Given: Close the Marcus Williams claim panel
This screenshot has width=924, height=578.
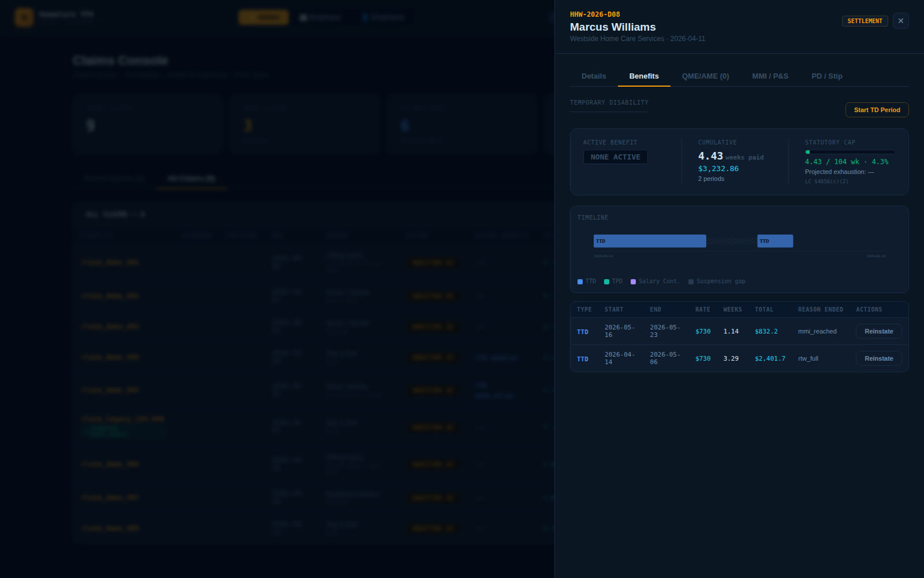Looking at the screenshot, I should (900, 21).
